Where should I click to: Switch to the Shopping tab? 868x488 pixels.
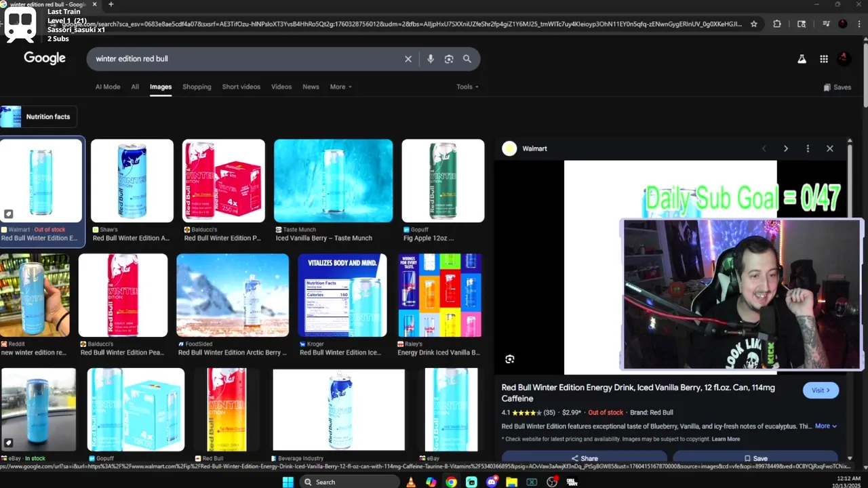pos(197,87)
